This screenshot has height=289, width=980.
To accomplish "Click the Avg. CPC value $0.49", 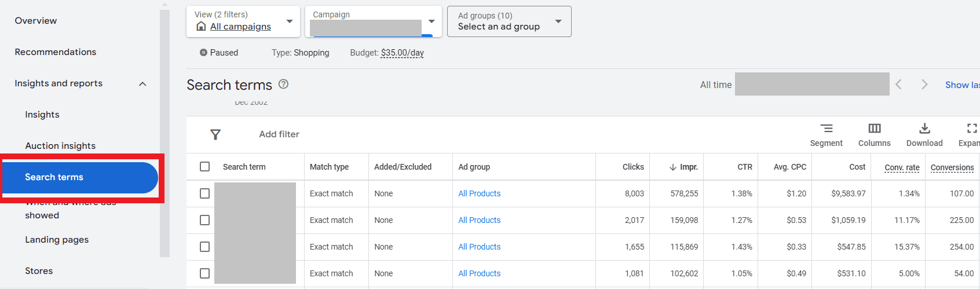I will coord(796,273).
